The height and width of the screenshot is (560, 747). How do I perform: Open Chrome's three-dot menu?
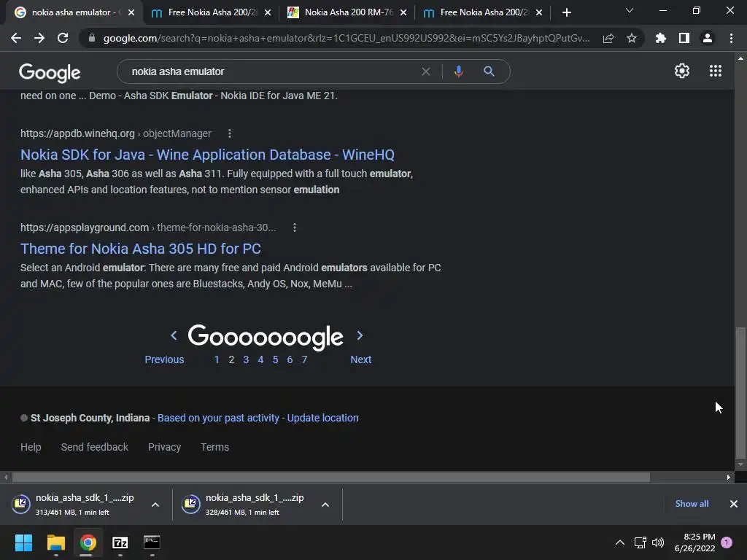click(731, 38)
